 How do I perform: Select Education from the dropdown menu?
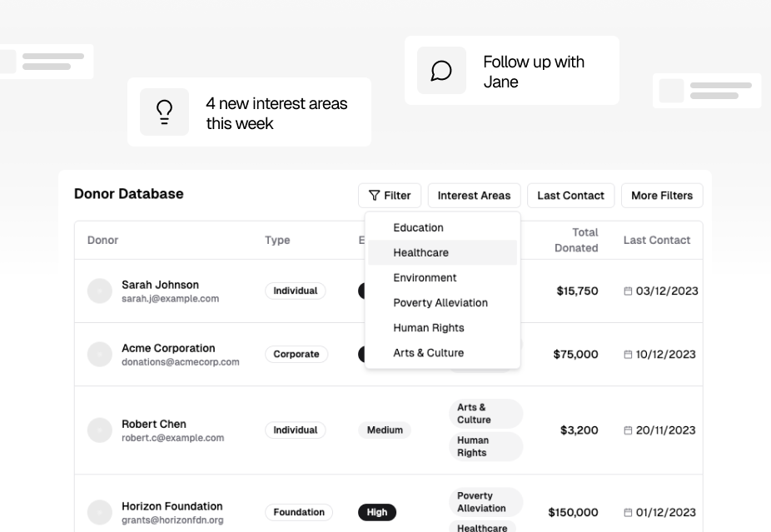pyautogui.click(x=443, y=227)
